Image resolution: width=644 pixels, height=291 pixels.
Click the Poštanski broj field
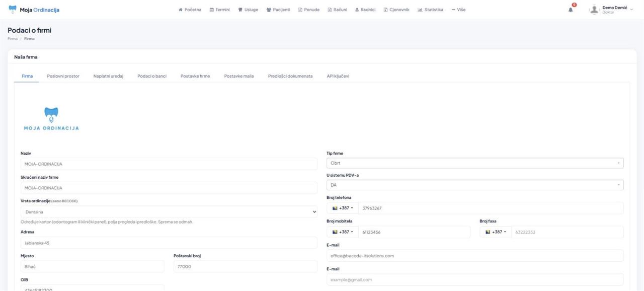246,267
